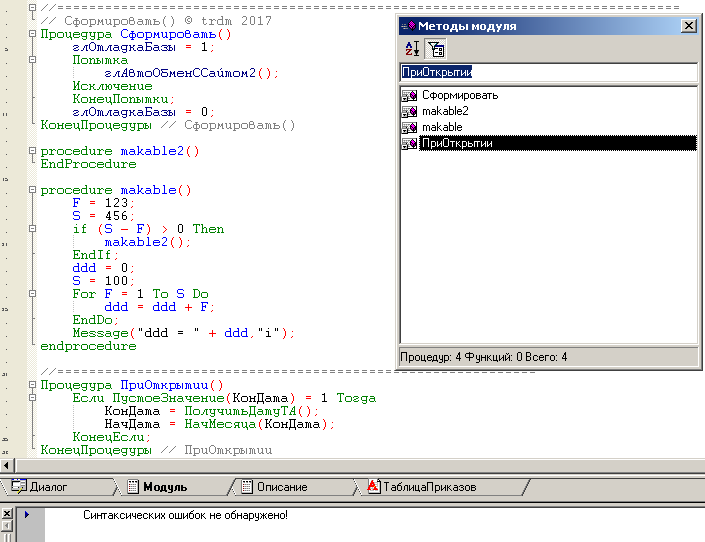Choose the makable method entry
Screen dimensions: 705x542
[442, 128]
